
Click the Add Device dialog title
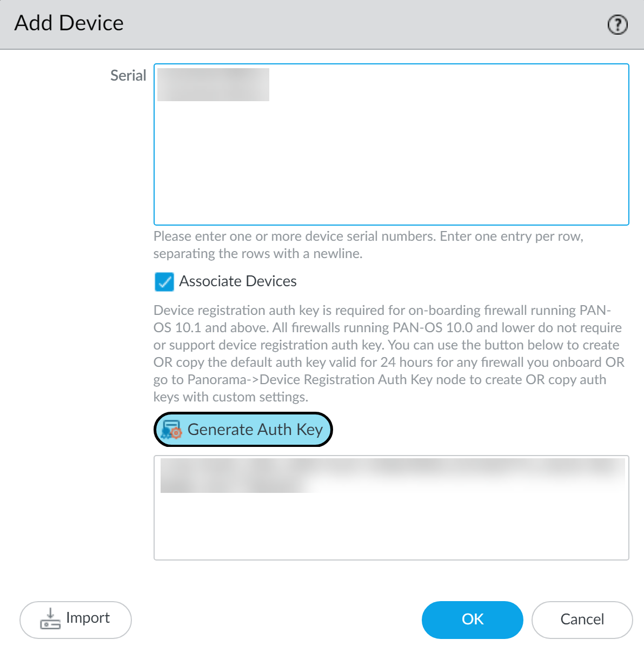(69, 23)
